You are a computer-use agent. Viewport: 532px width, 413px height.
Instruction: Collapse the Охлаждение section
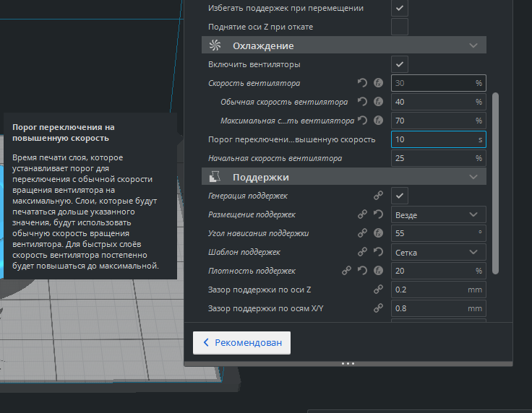click(x=473, y=45)
